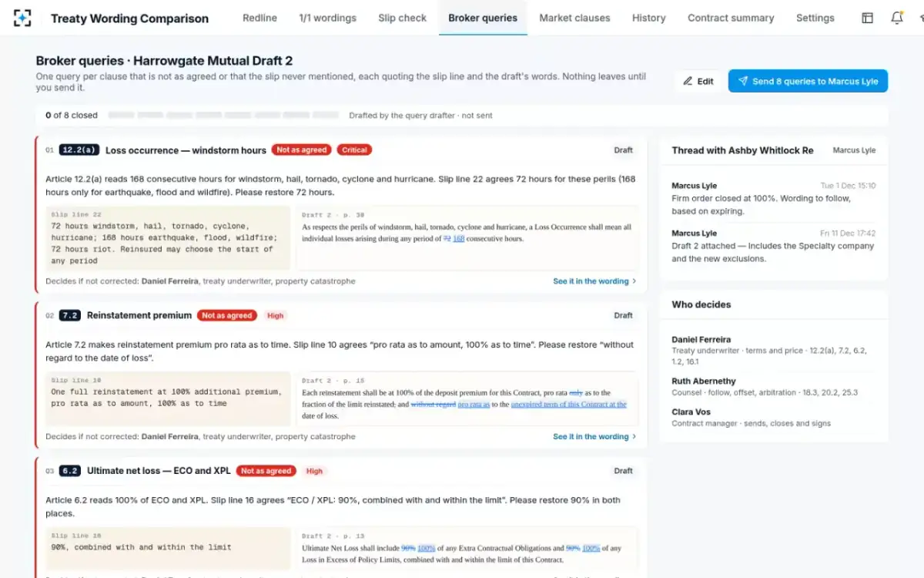This screenshot has height=578, width=924.
Task: Click 'Not as agreed' tag on Ultimate net loss
Action: [266, 471]
